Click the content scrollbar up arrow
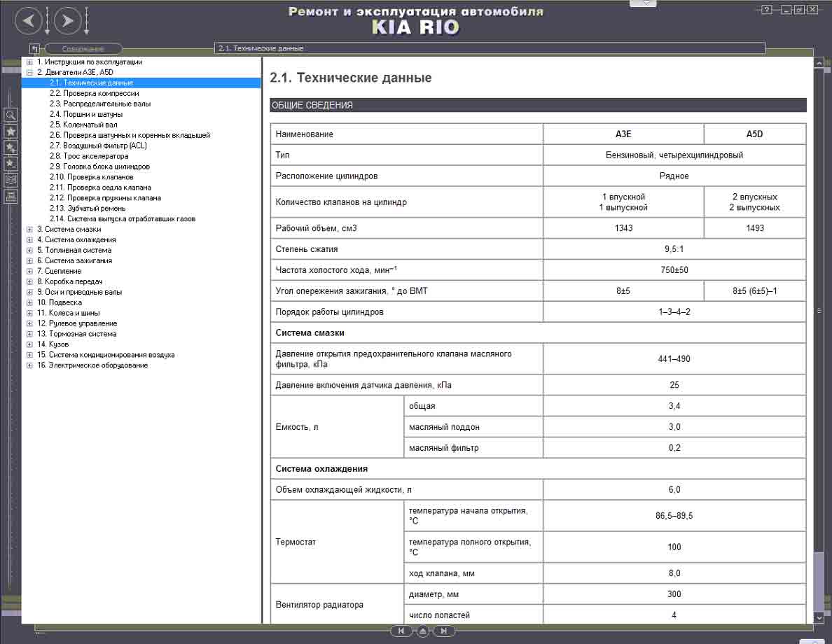832x644 pixels. tap(819, 63)
